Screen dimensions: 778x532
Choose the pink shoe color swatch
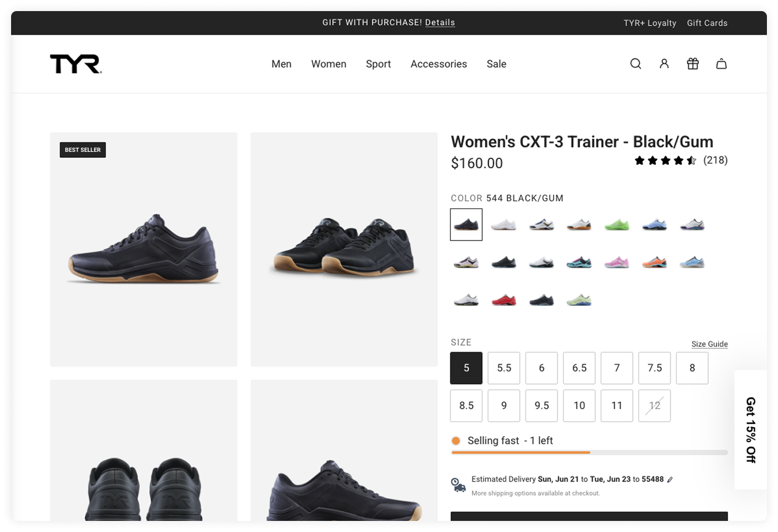point(617,262)
